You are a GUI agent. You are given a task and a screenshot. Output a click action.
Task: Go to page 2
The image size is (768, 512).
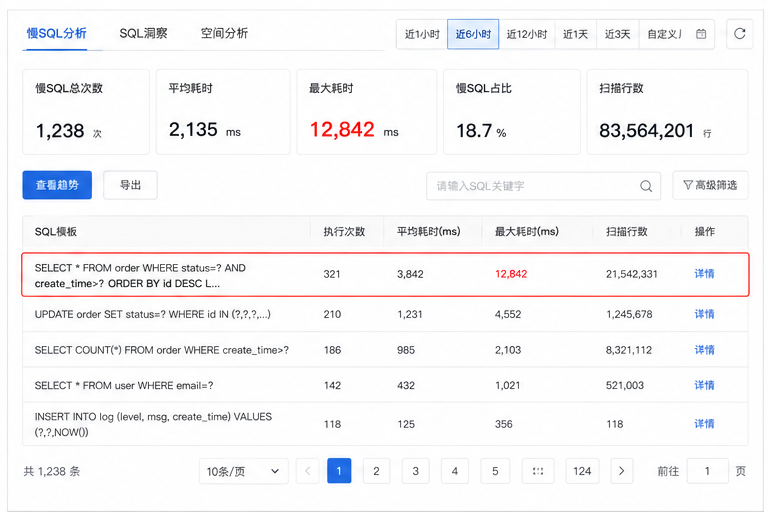[x=376, y=471]
